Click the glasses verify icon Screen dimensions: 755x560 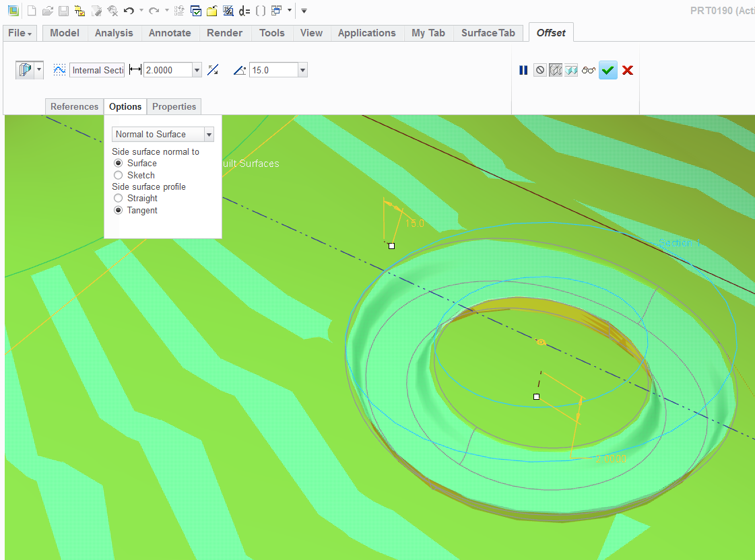589,70
